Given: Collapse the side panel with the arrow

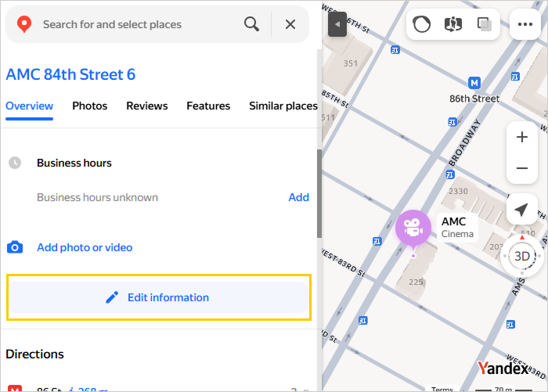Looking at the screenshot, I should point(337,24).
